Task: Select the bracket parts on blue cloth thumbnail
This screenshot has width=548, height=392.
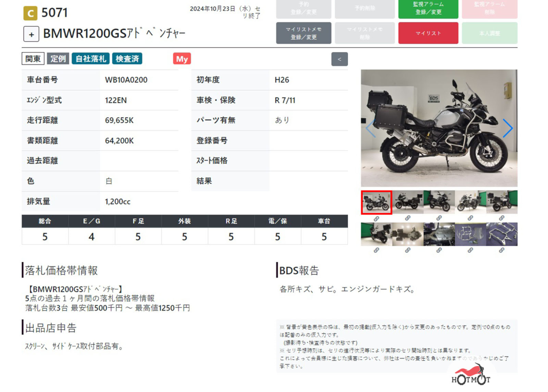Action: [x=470, y=234]
